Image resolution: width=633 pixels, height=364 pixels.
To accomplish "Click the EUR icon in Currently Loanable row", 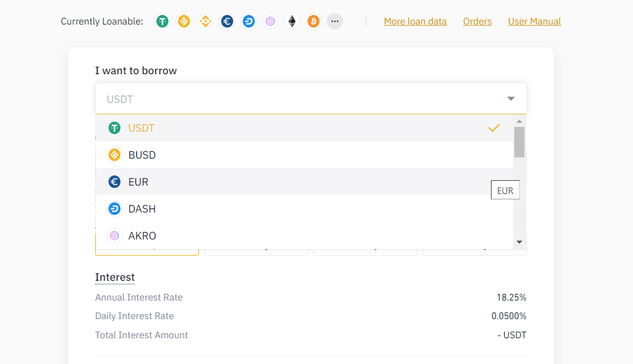I will click(x=227, y=22).
